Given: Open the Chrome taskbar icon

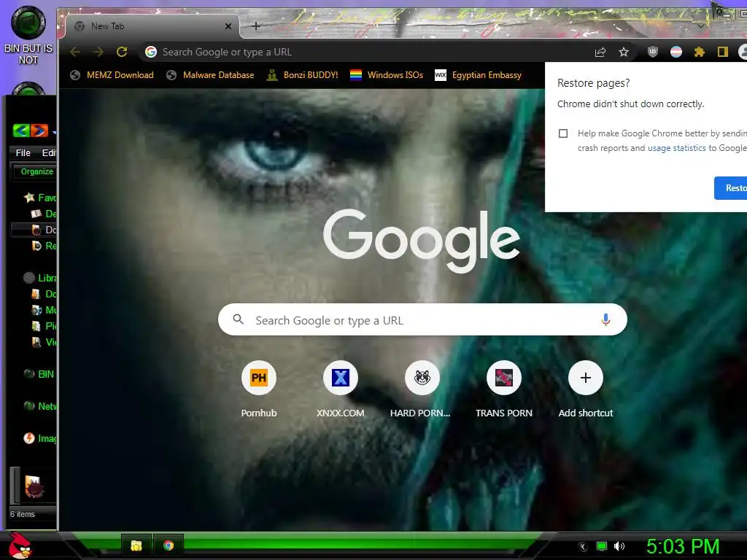Looking at the screenshot, I should click(x=169, y=545).
